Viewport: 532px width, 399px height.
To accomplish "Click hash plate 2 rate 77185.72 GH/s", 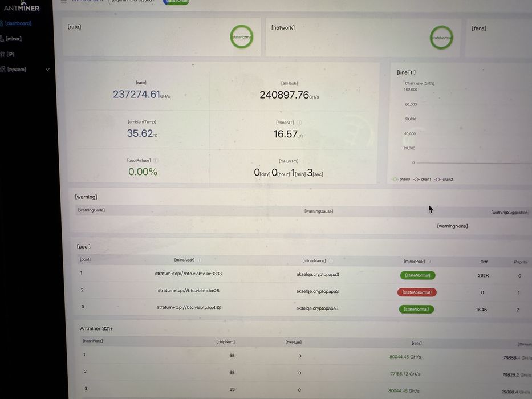I will [405, 373].
